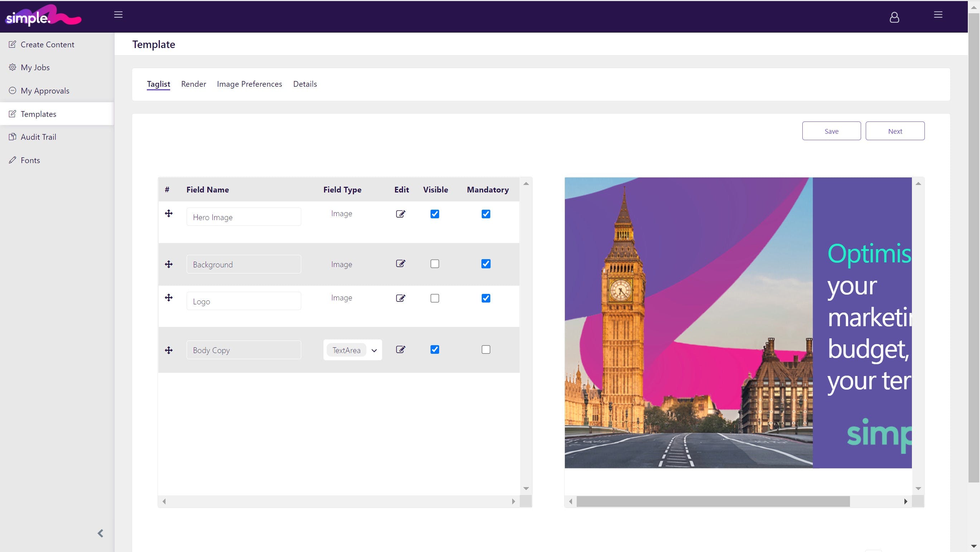
Task: Click the Next button
Action: point(895,131)
